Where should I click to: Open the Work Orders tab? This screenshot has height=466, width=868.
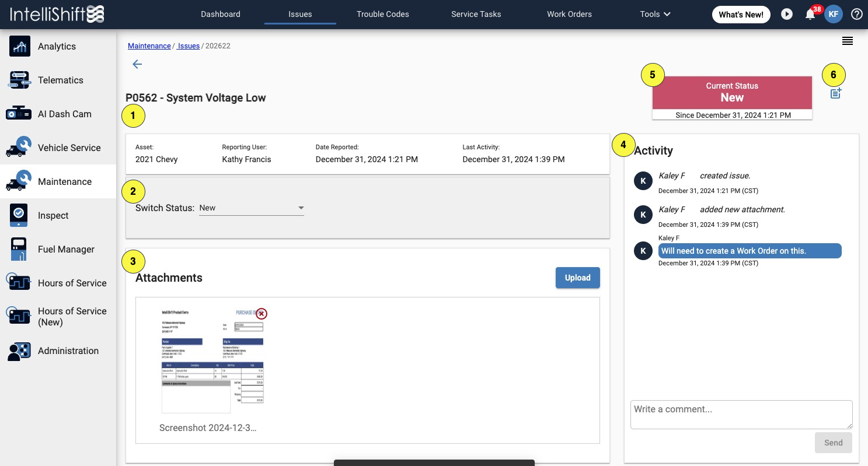tap(569, 14)
